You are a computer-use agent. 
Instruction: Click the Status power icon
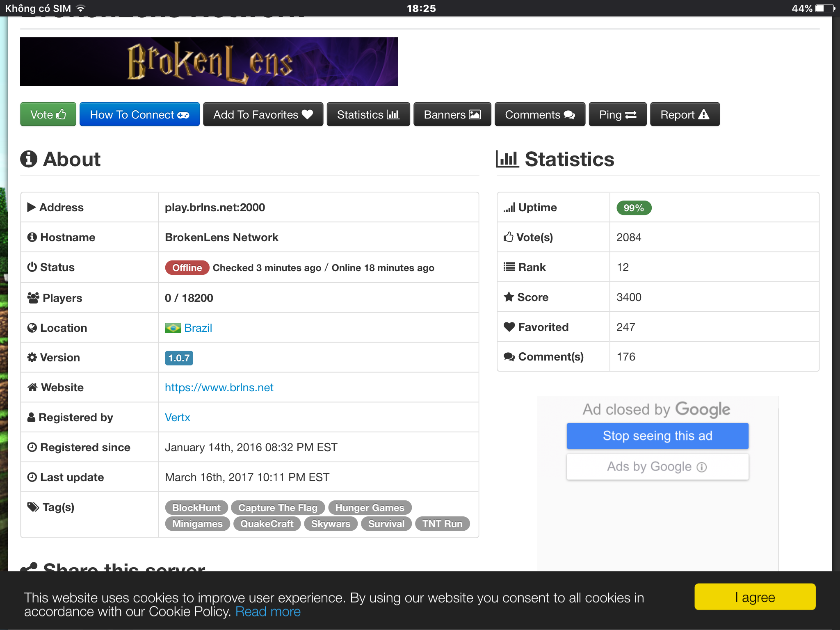[32, 267]
